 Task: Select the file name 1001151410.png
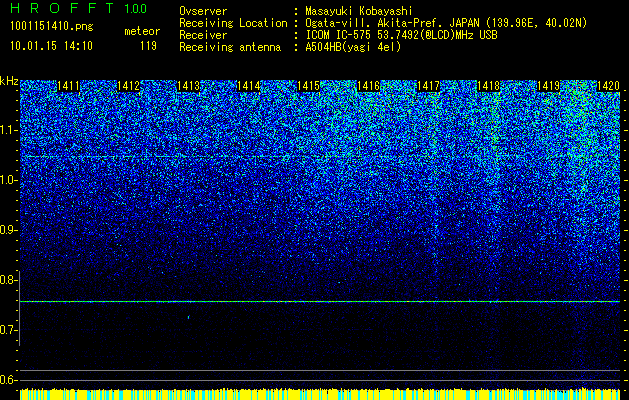[x=52, y=26]
